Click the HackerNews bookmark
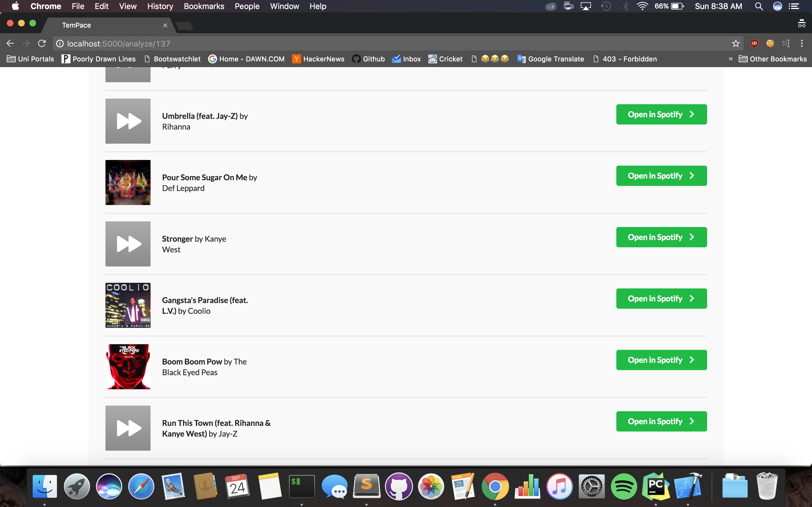Viewport: 812px width, 507px height. [318, 59]
